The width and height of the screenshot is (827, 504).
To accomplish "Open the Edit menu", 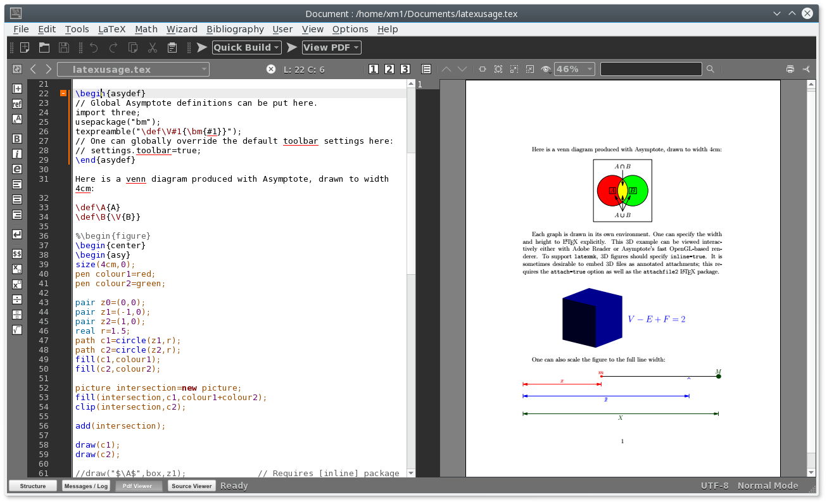I will click(x=47, y=29).
